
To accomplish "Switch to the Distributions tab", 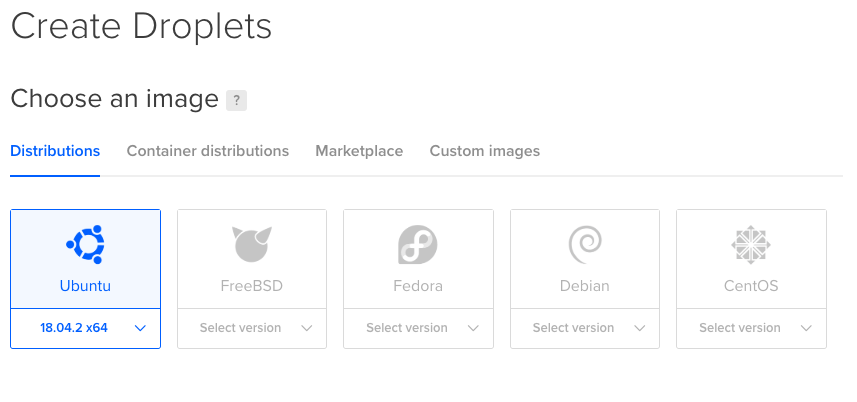I will [55, 151].
